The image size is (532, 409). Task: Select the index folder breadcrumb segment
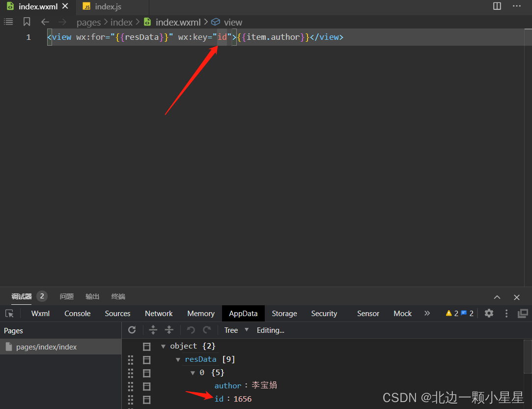click(121, 23)
